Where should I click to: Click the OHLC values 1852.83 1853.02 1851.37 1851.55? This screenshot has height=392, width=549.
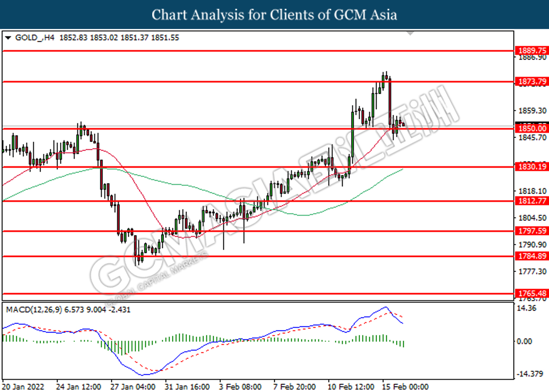(x=119, y=38)
